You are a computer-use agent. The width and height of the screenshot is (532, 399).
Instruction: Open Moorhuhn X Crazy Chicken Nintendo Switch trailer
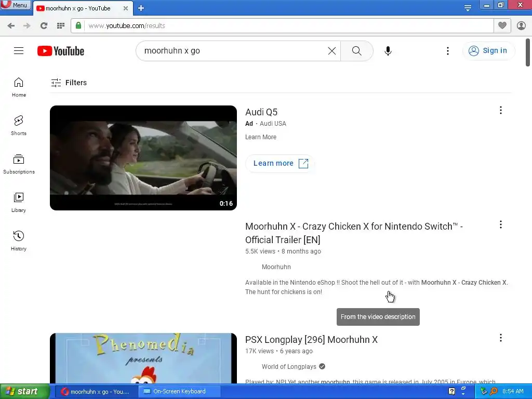(354, 233)
